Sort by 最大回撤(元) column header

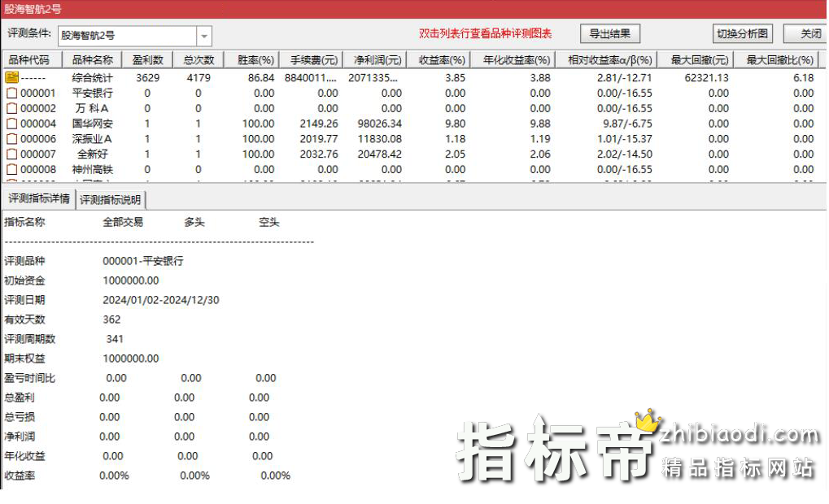click(x=696, y=59)
